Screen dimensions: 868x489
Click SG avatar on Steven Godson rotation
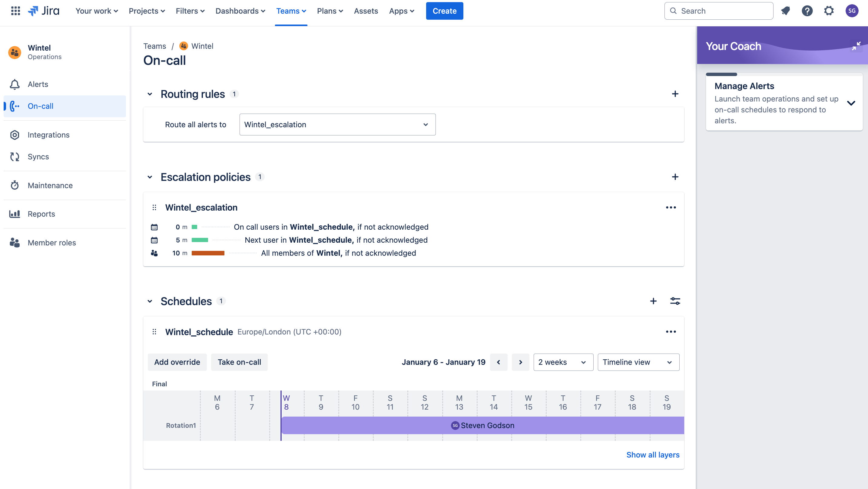point(455,425)
